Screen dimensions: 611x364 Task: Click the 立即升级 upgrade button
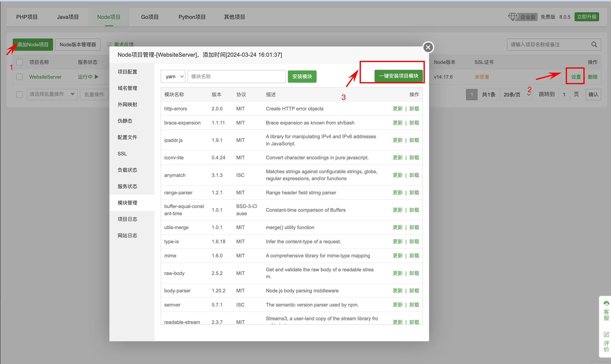(x=587, y=17)
